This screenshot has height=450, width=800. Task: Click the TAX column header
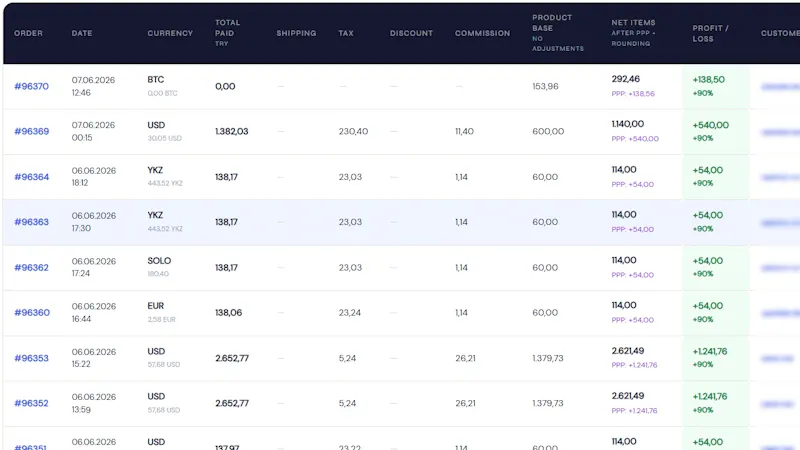click(345, 33)
